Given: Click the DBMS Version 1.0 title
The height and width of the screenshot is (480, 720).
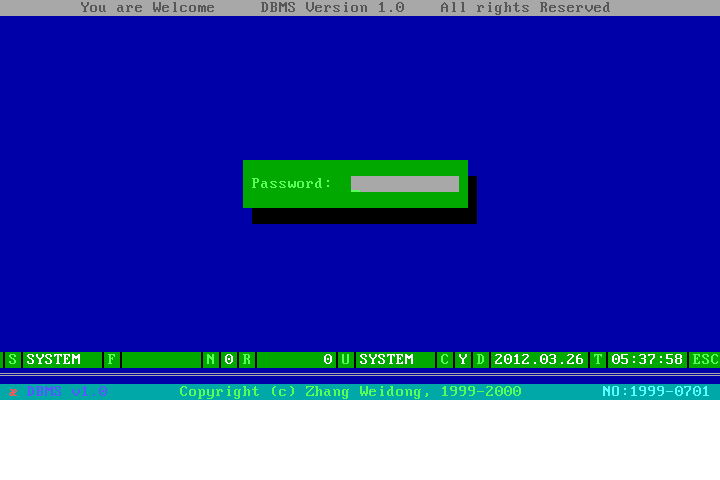Looking at the screenshot, I should tap(332, 8).
